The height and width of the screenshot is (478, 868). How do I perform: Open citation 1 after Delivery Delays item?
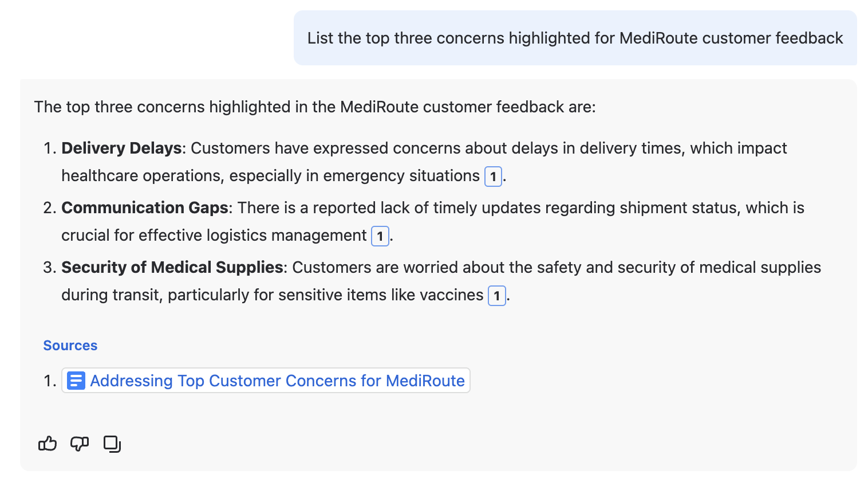click(x=493, y=177)
